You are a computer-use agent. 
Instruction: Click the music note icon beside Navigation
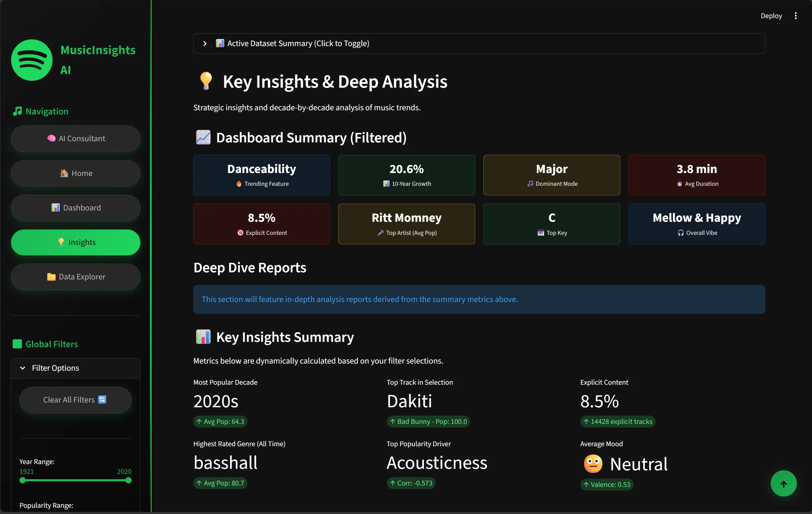click(17, 111)
